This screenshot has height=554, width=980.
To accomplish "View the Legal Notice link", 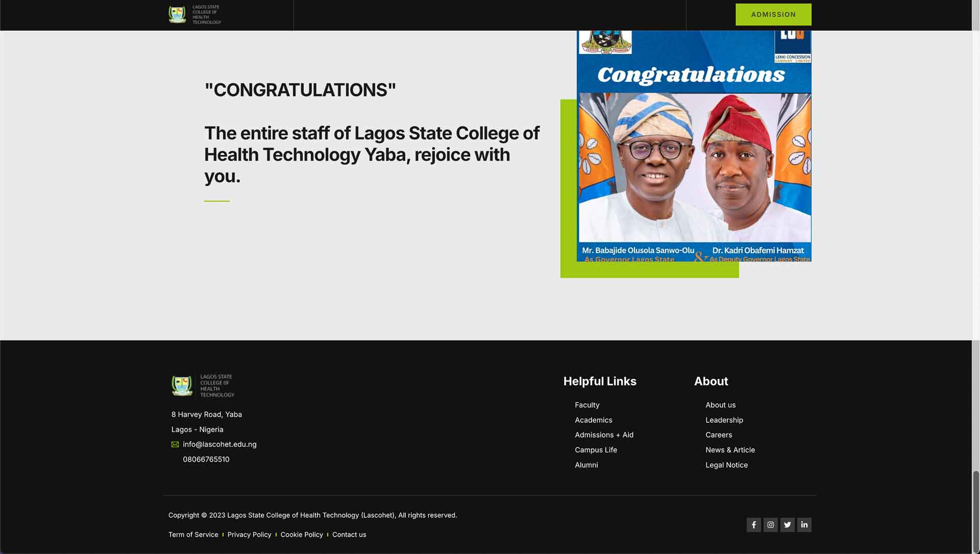I will [x=726, y=465].
